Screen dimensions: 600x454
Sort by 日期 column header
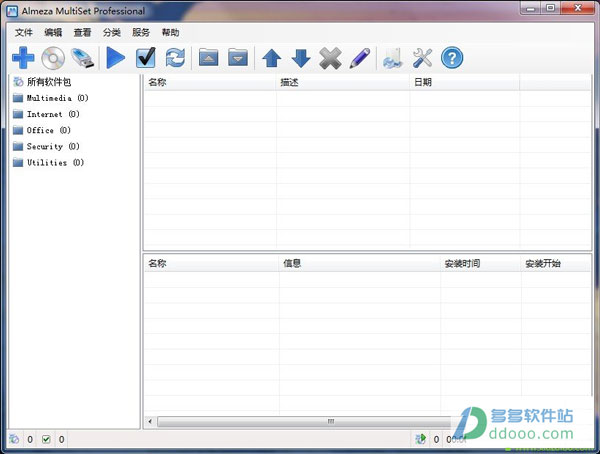click(465, 82)
